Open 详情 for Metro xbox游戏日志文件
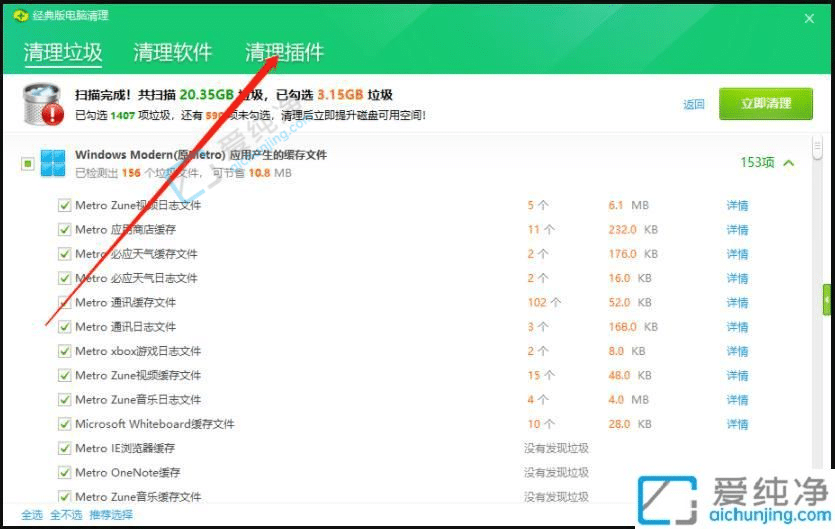This screenshot has width=835, height=529. [x=738, y=351]
